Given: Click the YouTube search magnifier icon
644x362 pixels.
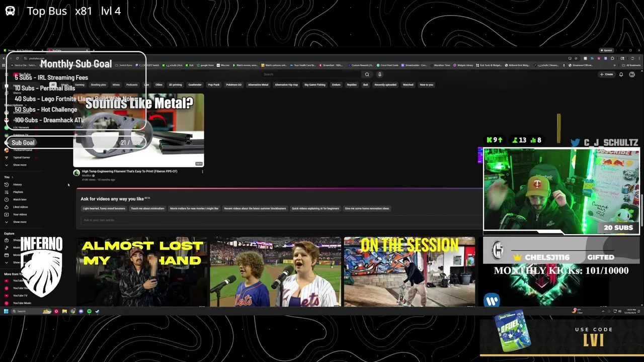Looking at the screenshot, I should (x=367, y=74).
